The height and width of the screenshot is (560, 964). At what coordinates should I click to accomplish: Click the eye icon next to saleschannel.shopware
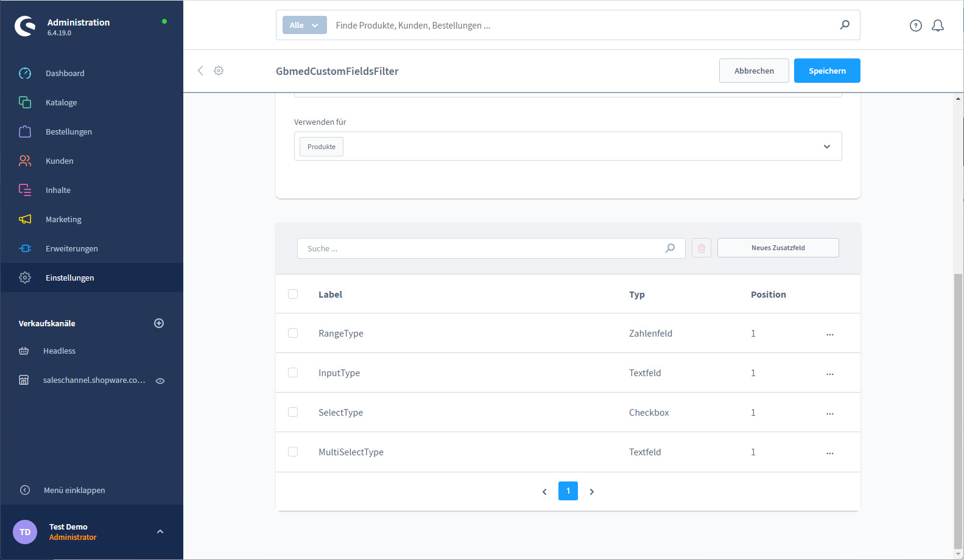point(160,381)
